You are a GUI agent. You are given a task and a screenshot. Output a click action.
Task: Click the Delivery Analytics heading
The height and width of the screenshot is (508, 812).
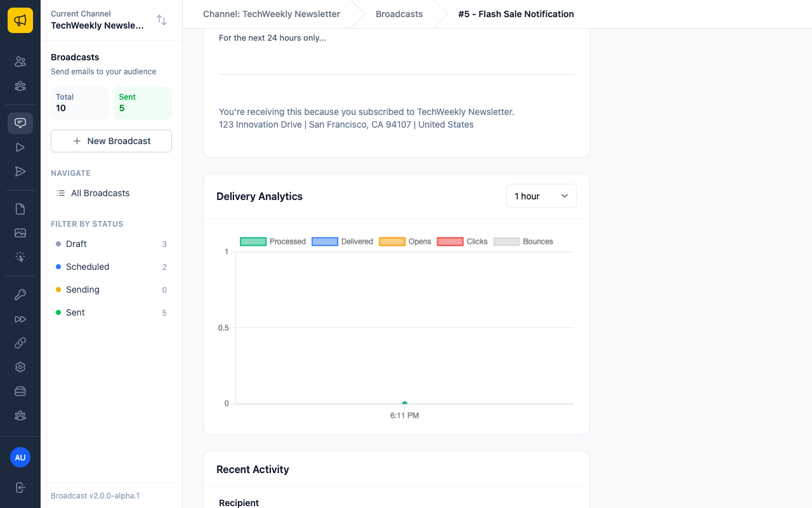(x=259, y=196)
